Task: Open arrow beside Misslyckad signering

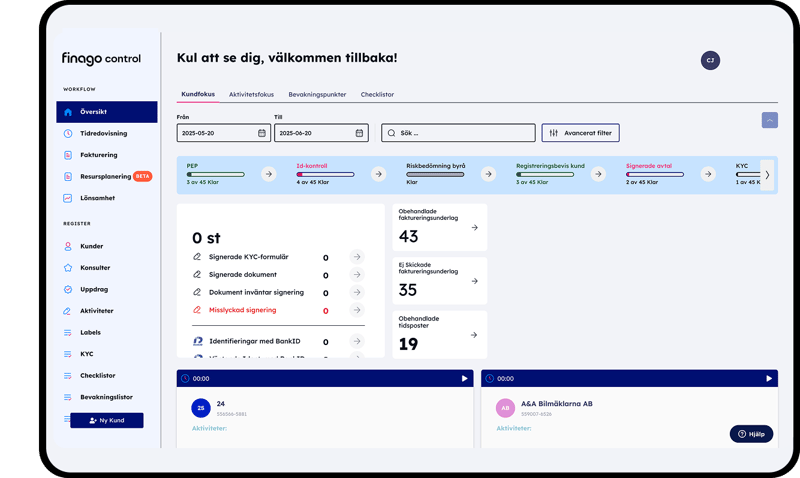Action: 357,310
